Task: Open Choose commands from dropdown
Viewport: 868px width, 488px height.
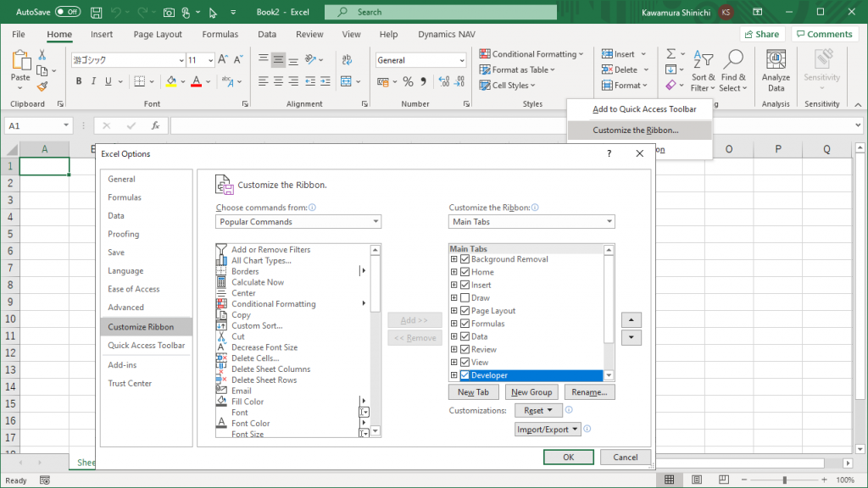Action: pos(298,221)
